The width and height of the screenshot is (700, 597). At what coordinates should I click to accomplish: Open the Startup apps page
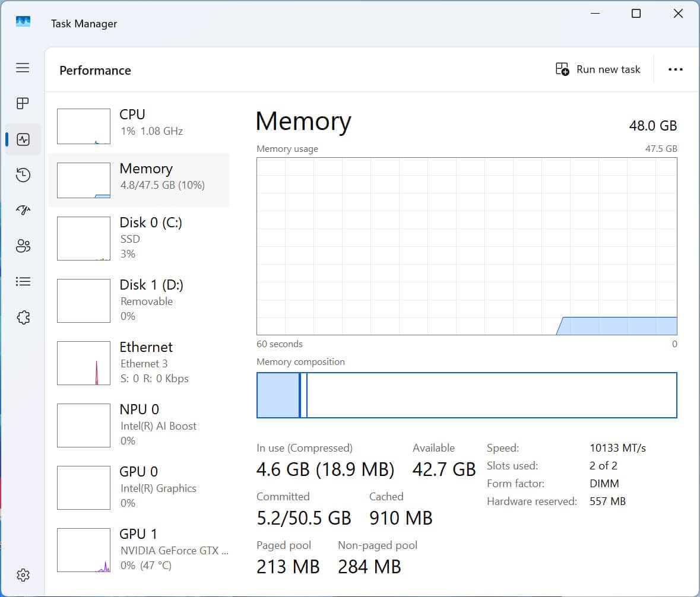coord(23,210)
